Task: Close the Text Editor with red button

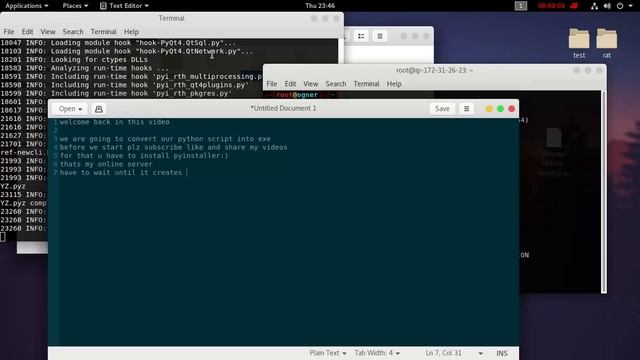Action: pyautogui.click(x=511, y=109)
